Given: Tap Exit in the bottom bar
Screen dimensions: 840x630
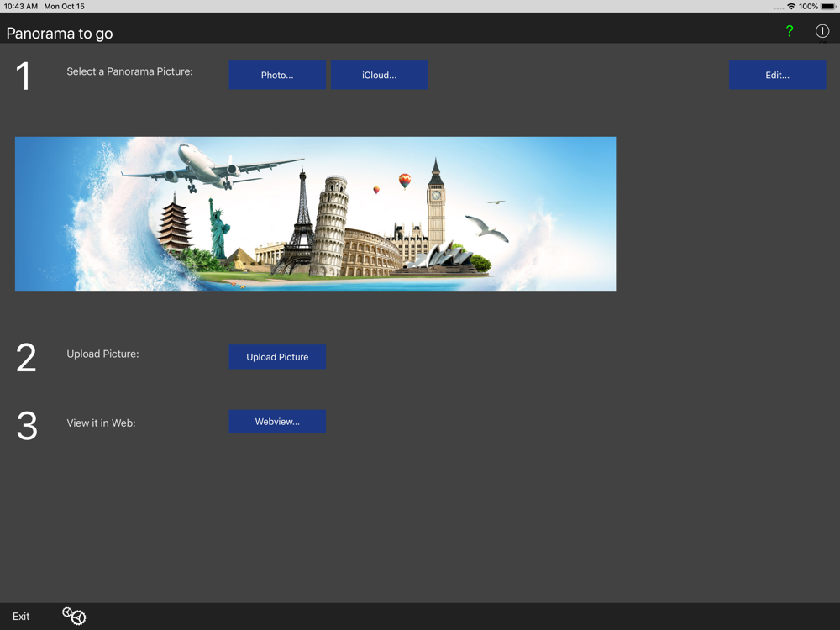Looking at the screenshot, I should 21,616.
